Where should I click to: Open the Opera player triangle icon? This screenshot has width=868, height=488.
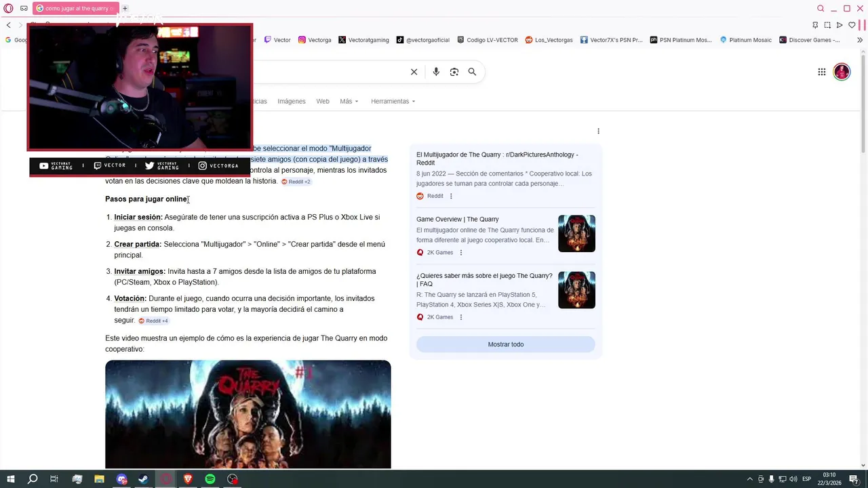point(840,25)
